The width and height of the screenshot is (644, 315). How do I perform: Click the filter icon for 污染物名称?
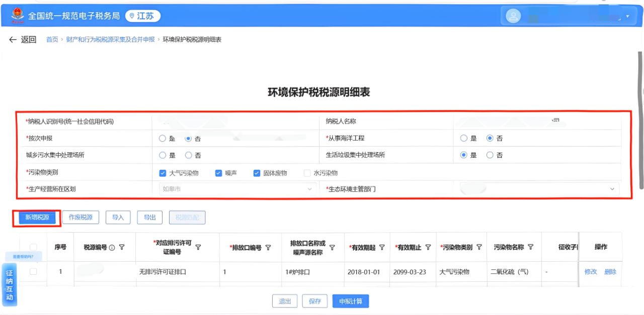point(531,247)
